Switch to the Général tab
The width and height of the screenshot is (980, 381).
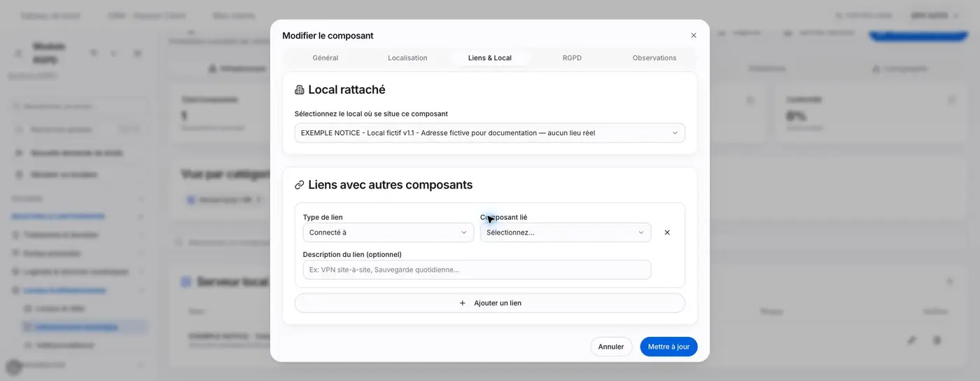point(325,58)
